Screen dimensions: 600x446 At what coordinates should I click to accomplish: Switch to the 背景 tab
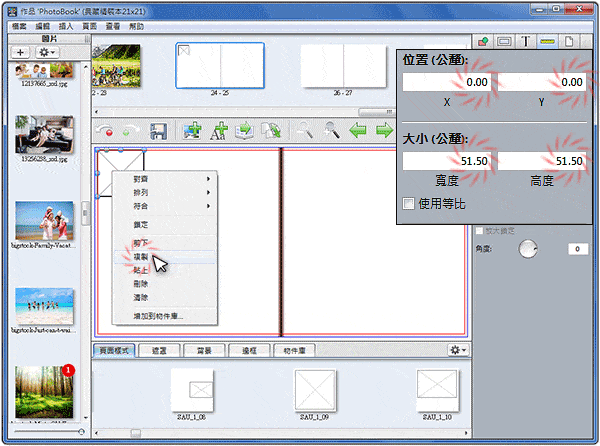204,351
